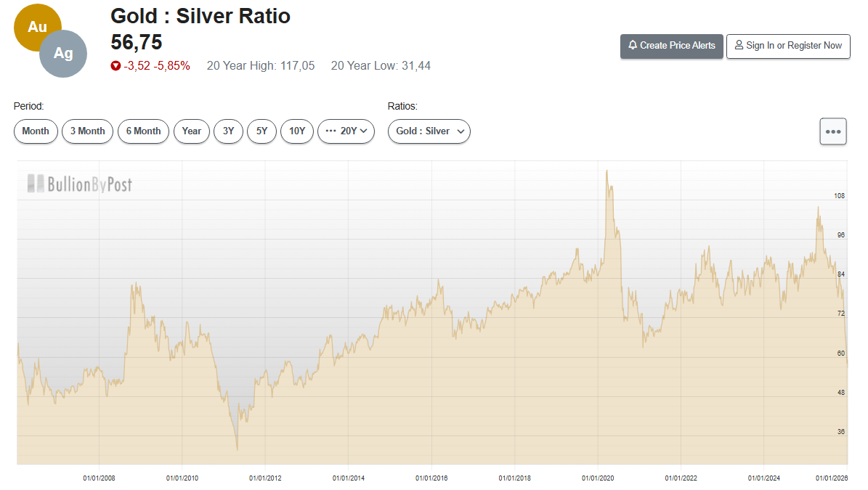Image resolution: width=868 pixels, height=490 pixels.
Task: Select the 6 Month period
Action: click(x=143, y=131)
